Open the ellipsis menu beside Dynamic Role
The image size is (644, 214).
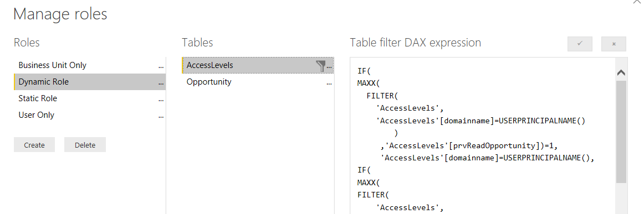tap(161, 83)
